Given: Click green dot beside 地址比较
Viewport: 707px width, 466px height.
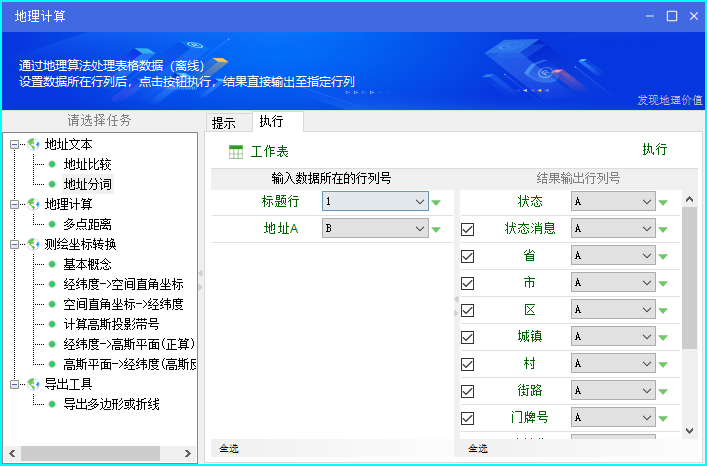Looking at the screenshot, I should click(x=52, y=164).
